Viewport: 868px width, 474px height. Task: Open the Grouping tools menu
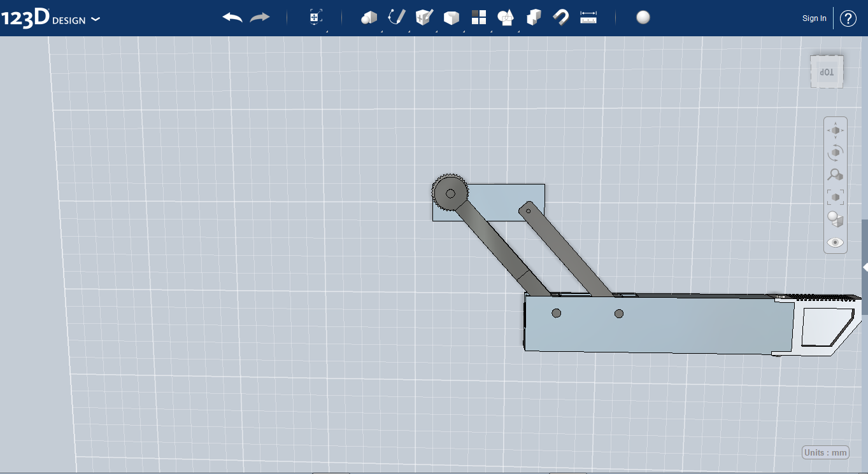click(x=506, y=18)
